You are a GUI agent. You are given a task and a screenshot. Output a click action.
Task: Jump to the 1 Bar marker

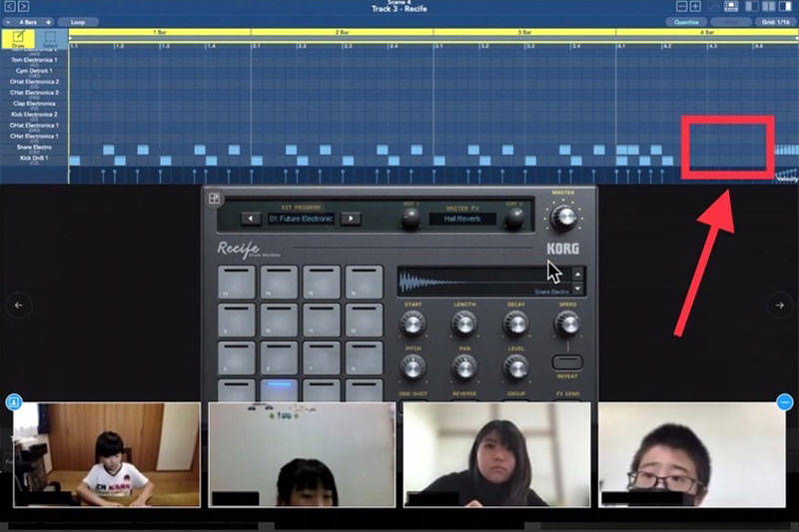pyautogui.click(x=160, y=32)
